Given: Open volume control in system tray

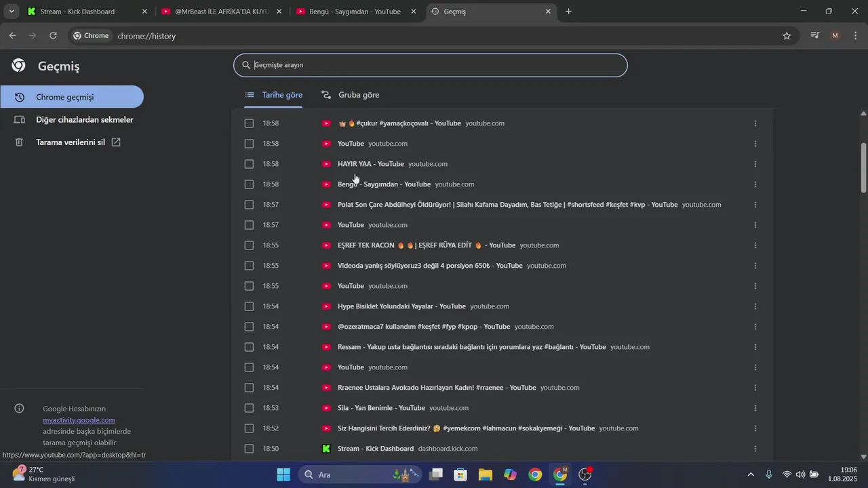Looking at the screenshot, I should (800, 474).
